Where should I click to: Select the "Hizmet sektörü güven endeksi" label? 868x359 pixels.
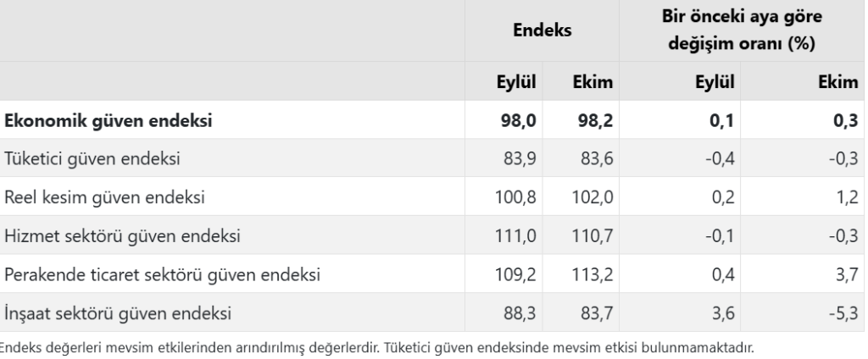point(122,236)
